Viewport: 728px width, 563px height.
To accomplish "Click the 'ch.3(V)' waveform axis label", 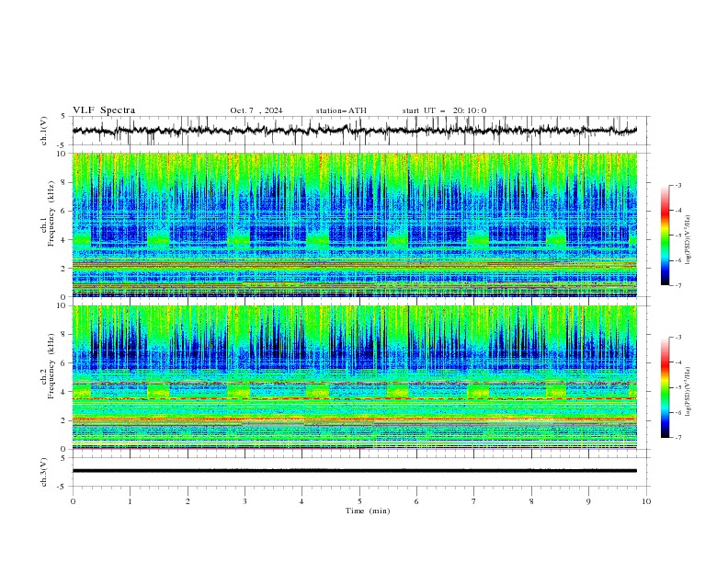I will pos(44,472).
